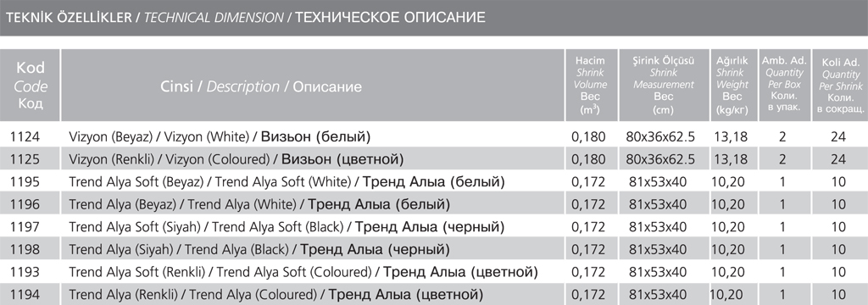Select 80x36x62.5 measurement for code 1124
868x305 pixels.
(x=660, y=136)
